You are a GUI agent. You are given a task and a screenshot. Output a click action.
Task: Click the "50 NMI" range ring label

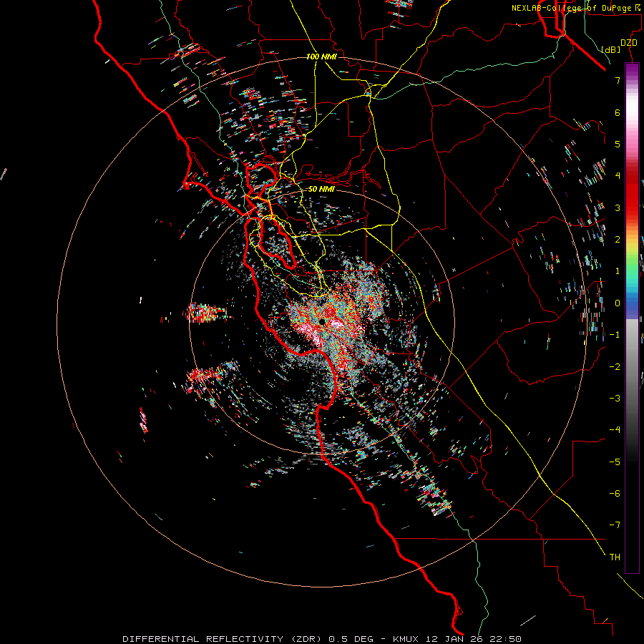(321, 189)
